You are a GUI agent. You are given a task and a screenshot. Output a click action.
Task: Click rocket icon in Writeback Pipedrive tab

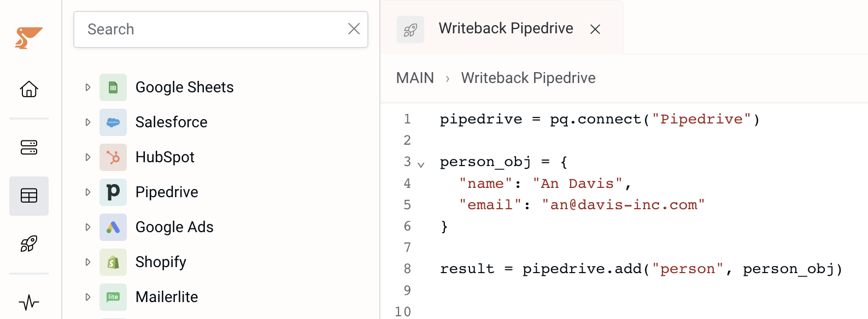[x=410, y=29]
